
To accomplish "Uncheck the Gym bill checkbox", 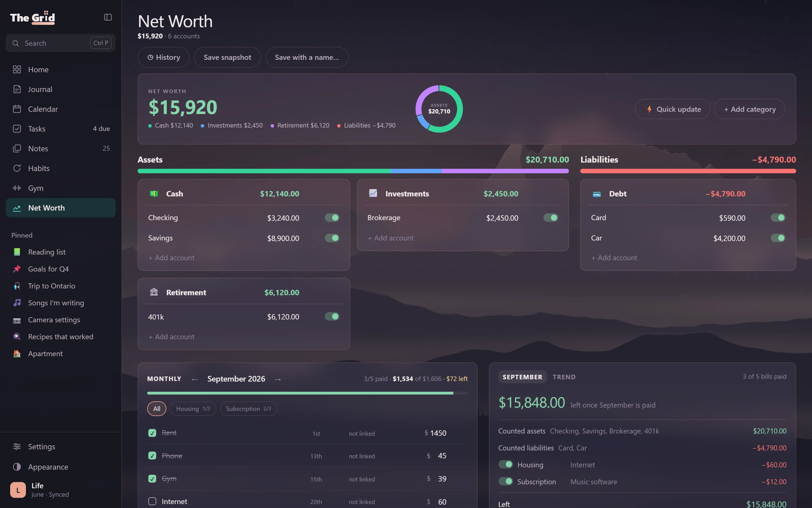I will coord(152,478).
